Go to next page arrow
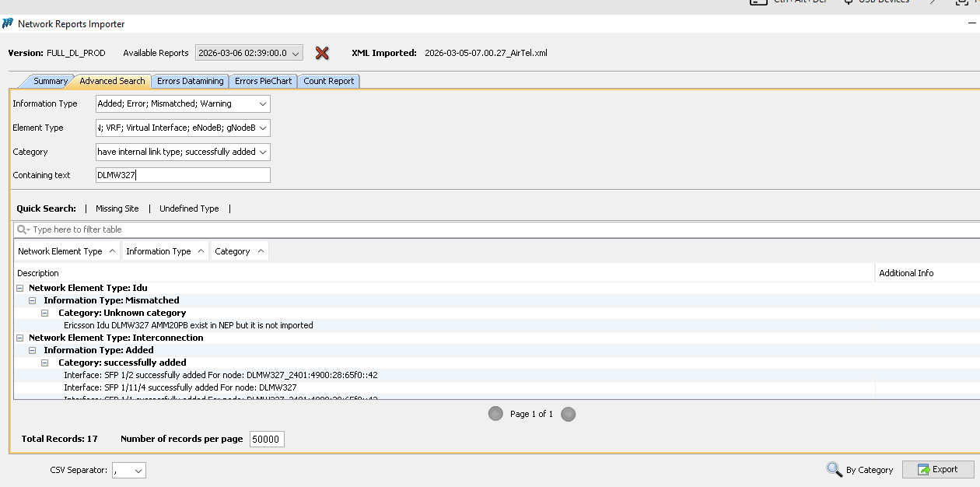This screenshot has width=980, height=487. (569, 414)
